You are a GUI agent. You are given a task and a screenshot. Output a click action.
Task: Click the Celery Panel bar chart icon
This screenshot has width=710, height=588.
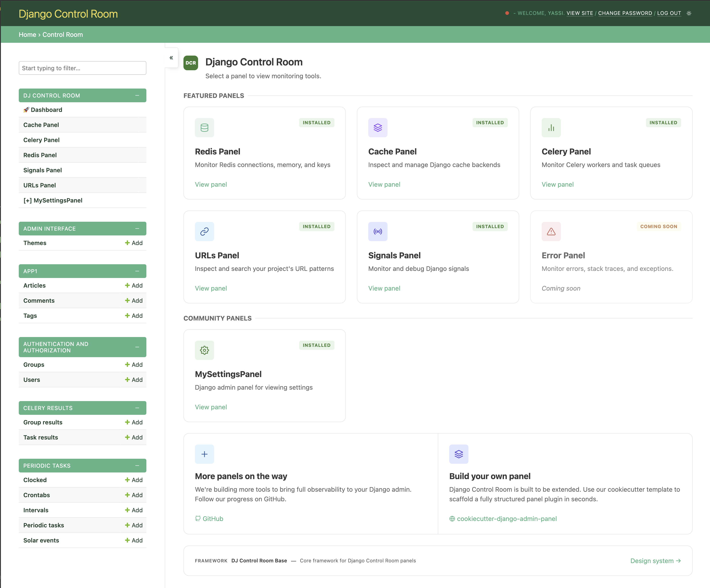tap(551, 128)
